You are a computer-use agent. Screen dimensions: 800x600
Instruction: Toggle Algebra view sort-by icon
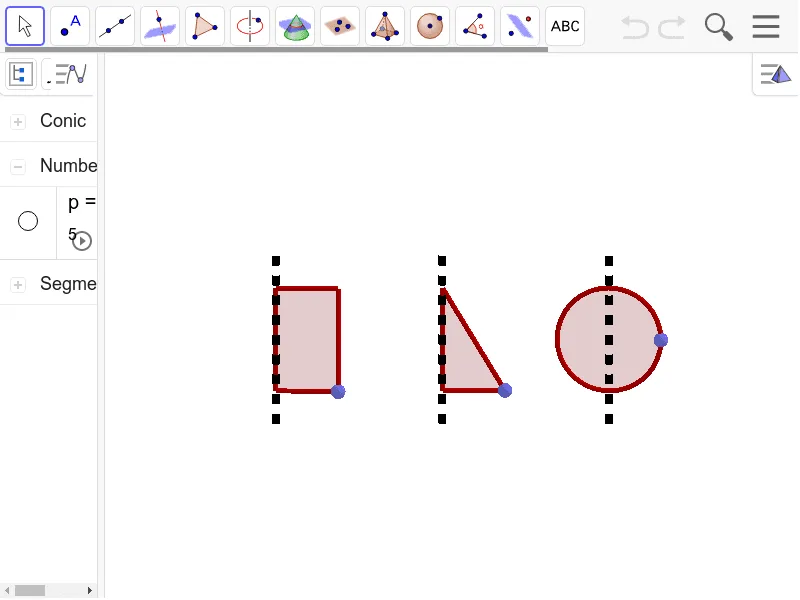pyautogui.click(x=21, y=74)
